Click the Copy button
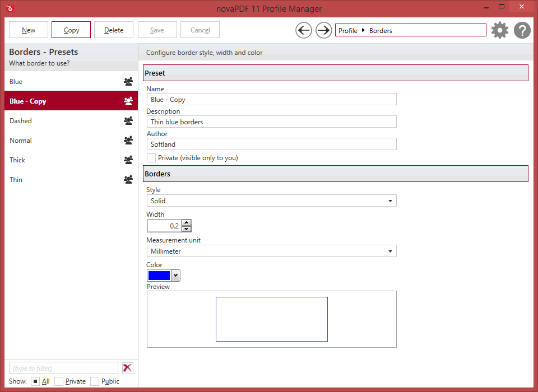Image resolution: width=538 pixels, height=392 pixels. click(71, 30)
